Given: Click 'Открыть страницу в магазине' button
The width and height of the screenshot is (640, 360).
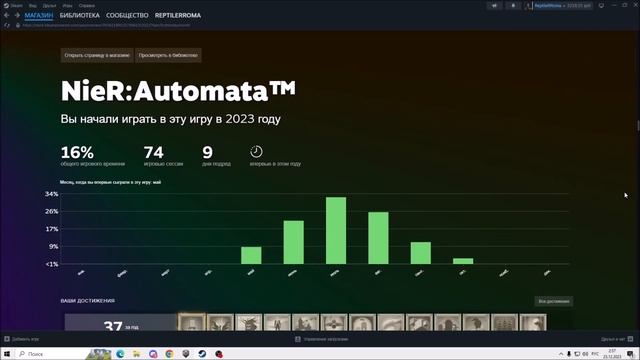Looking at the screenshot, I should [x=97, y=55].
